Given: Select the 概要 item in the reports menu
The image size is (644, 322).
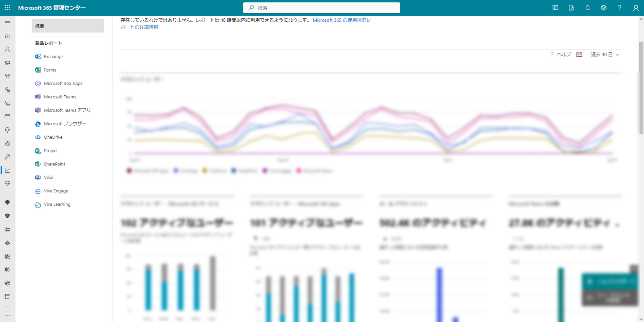Looking at the screenshot, I should pyautogui.click(x=68, y=26).
